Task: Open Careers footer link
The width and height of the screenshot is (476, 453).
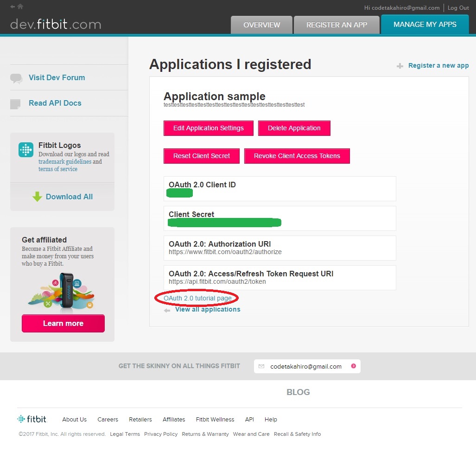Action: [108, 419]
